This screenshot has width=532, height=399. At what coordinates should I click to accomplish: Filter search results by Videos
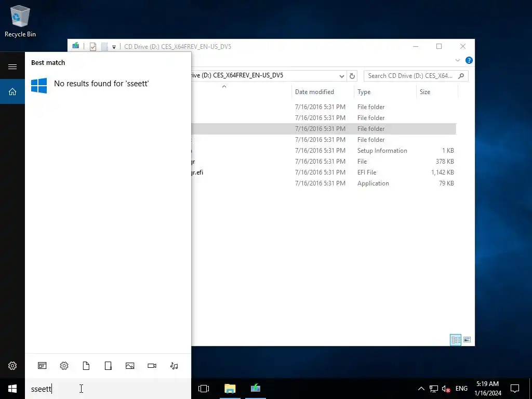152,365
